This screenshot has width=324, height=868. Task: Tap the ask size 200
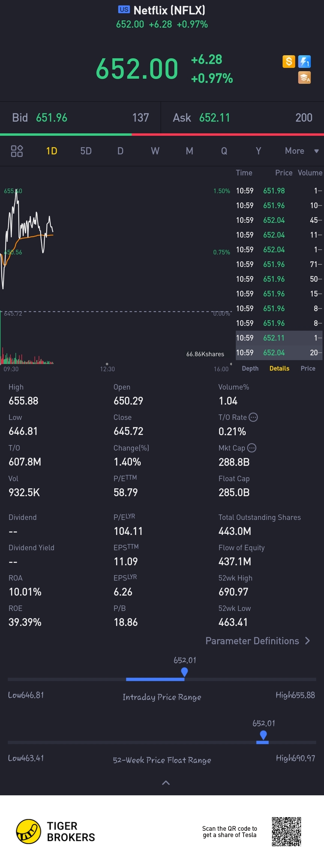tap(304, 118)
